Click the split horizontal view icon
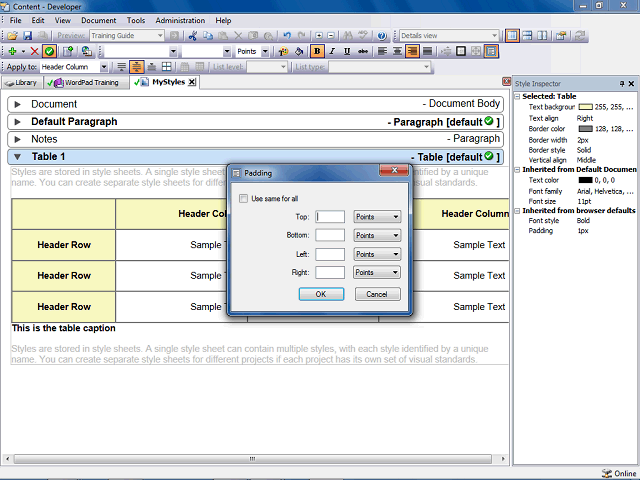The width and height of the screenshot is (640, 480). [x=527, y=36]
